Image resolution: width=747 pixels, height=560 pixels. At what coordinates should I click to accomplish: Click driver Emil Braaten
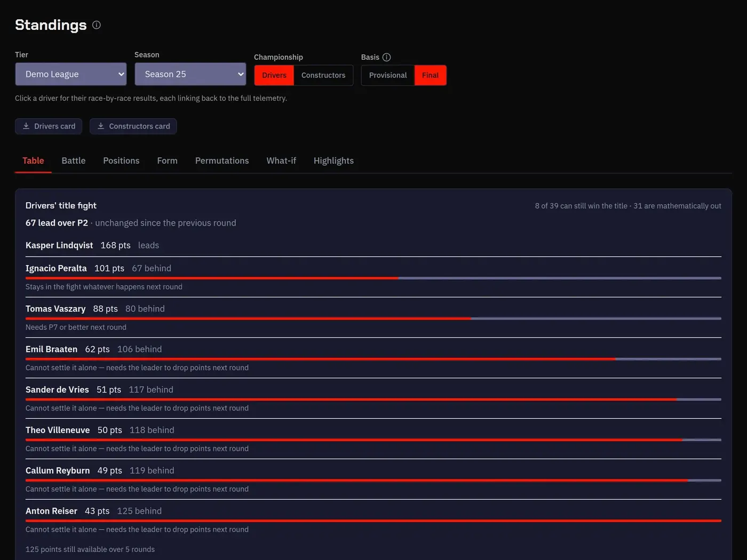tap(51, 349)
